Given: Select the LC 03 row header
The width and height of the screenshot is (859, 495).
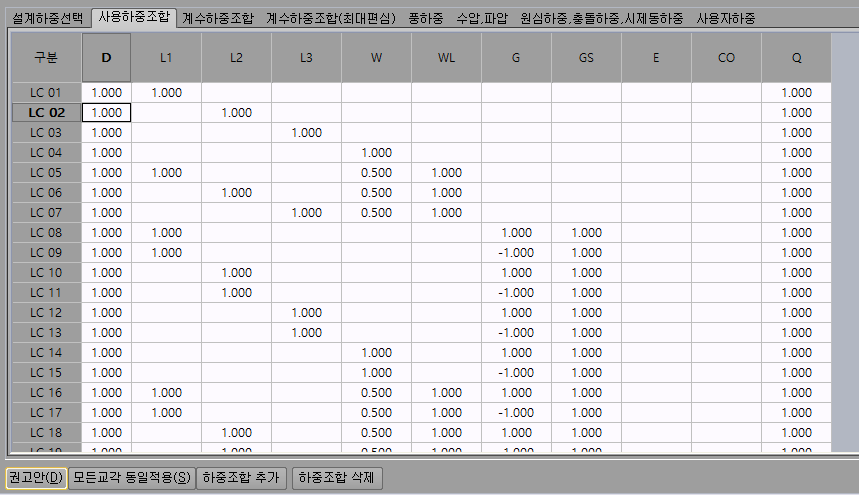Looking at the screenshot, I should [x=47, y=133].
